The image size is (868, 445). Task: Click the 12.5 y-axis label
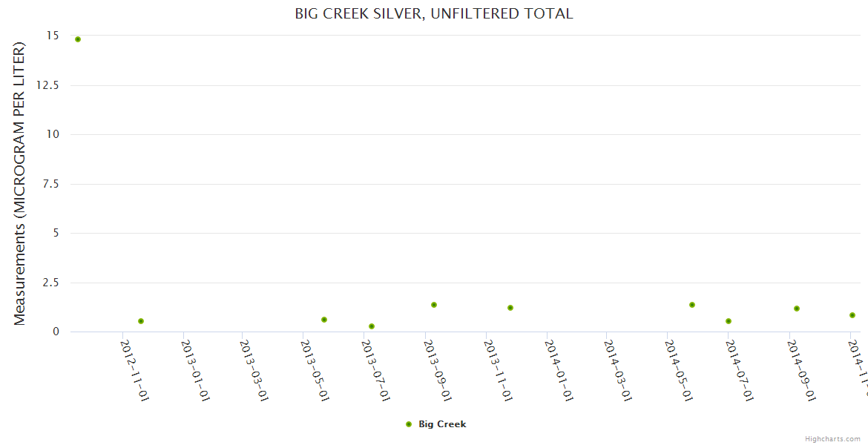click(x=47, y=85)
